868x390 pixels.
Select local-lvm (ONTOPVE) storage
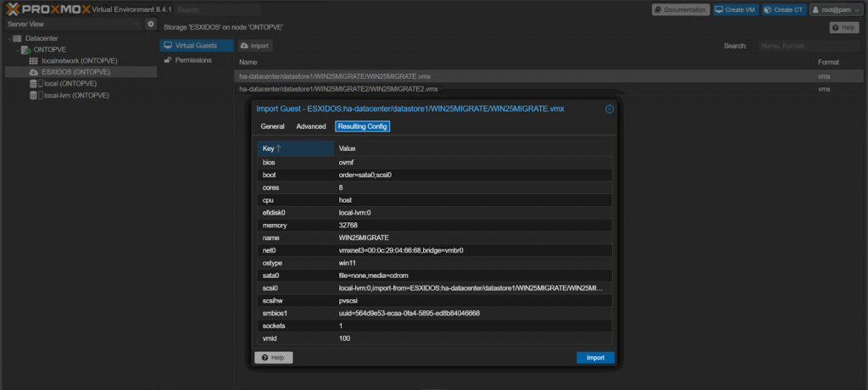pyautogui.click(x=76, y=95)
